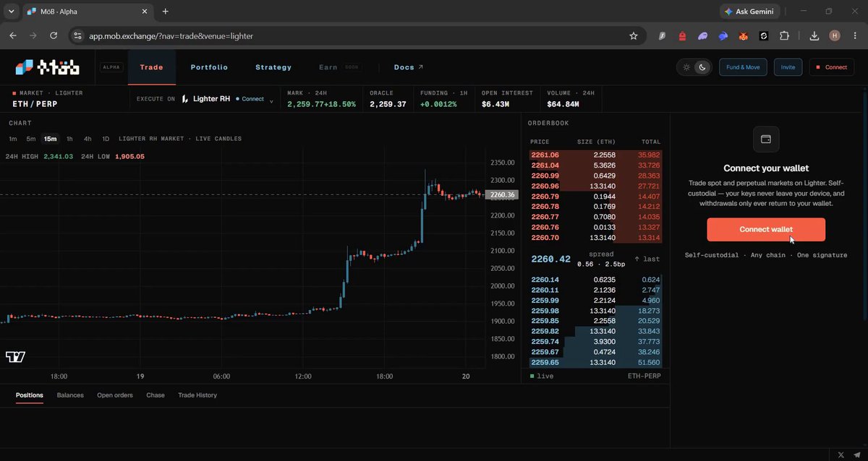Go back to the previous page

click(13, 35)
